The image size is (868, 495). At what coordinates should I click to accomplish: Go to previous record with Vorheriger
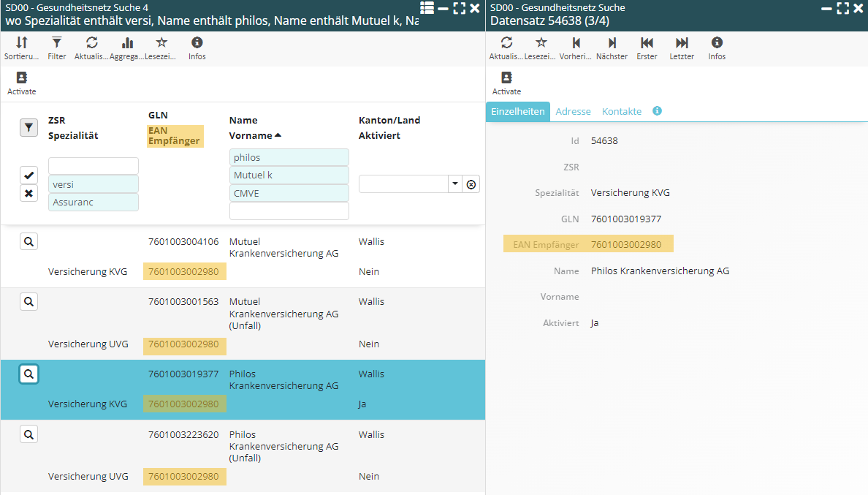(576, 48)
